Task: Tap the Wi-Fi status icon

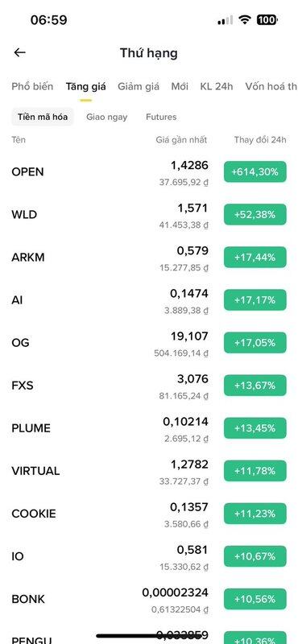Action: click(x=245, y=19)
